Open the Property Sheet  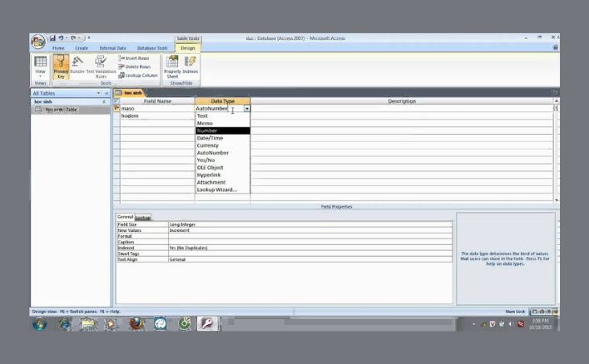pyautogui.click(x=172, y=66)
